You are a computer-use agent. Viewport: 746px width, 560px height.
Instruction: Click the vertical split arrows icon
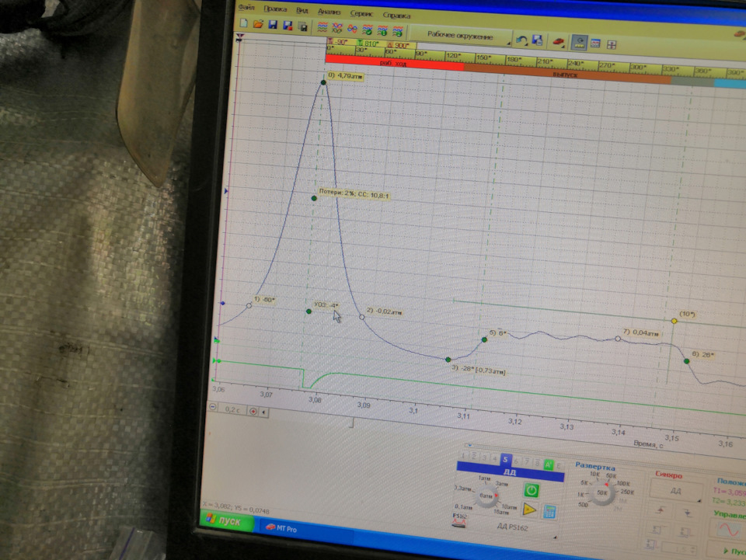click(612, 45)
